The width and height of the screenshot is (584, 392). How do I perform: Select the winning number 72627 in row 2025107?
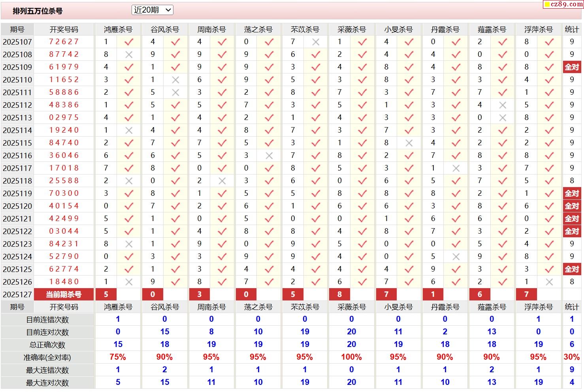pos(64,42)
